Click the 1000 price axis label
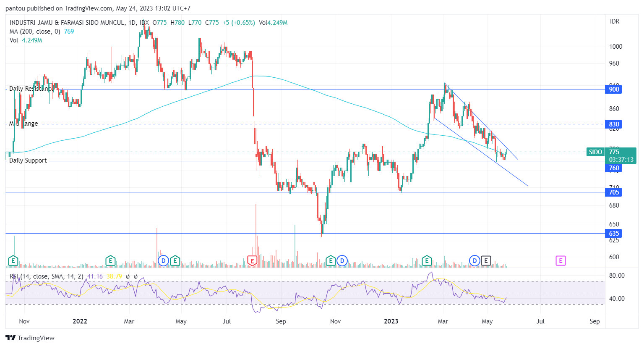This screenshot has height=347, width=644. pos(615,47)
